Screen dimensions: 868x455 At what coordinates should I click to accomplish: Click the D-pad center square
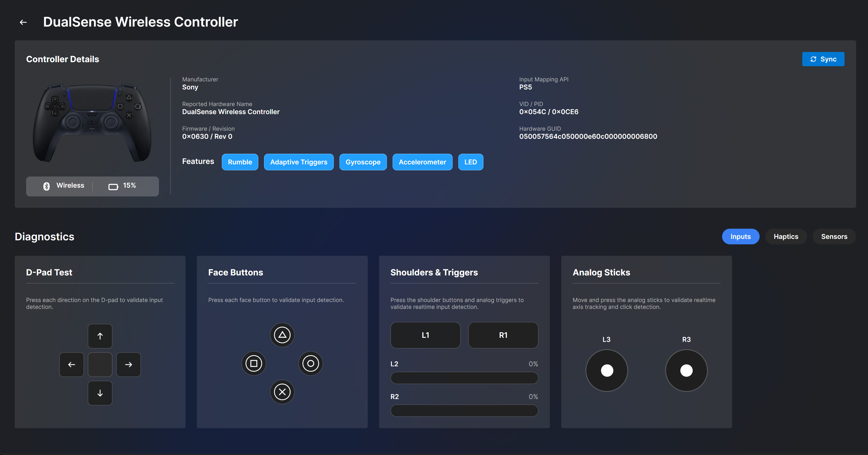click(100, 364)
